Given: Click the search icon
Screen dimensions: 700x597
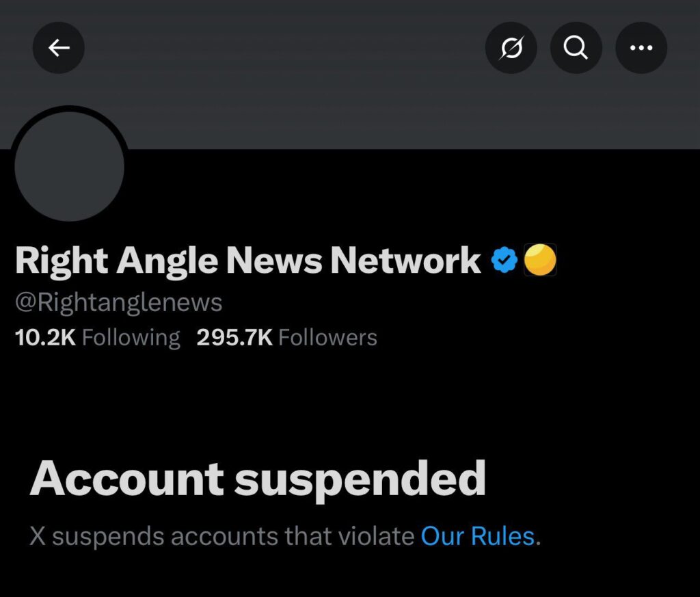Looking at the screenshot, I should [576, 47].
